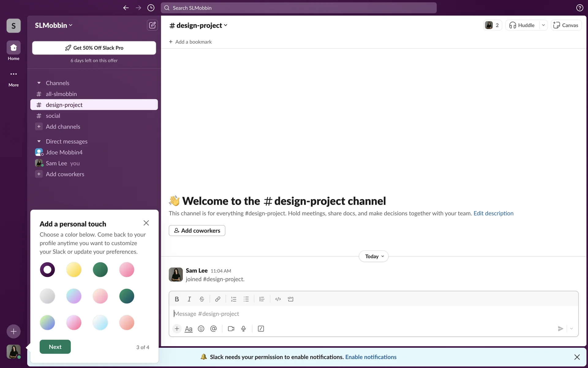Toggle the ordered list formatting
Image resolution: width=588 pixels, height=368 pixels.
pyautogui.click(x=234, y=299)
